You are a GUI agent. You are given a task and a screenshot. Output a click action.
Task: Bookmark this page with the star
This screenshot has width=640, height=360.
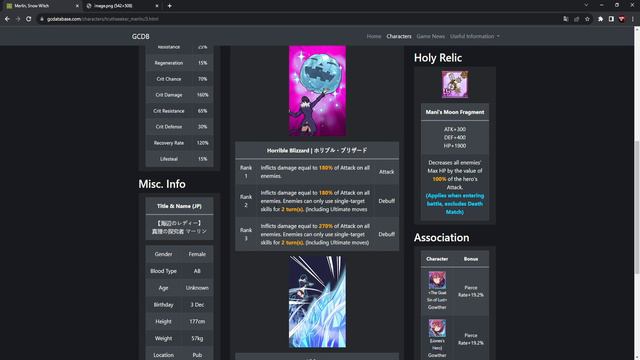(587, 19)
